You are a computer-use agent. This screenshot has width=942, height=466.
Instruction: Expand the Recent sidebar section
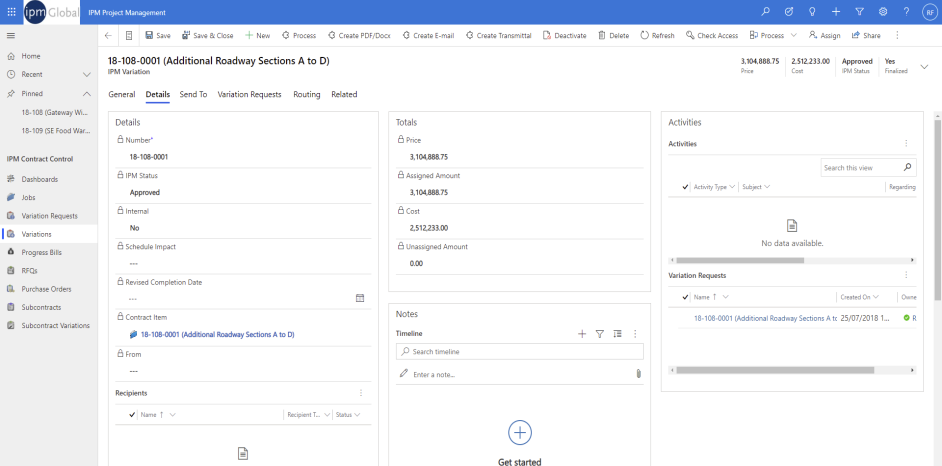[x=87, y=74]
